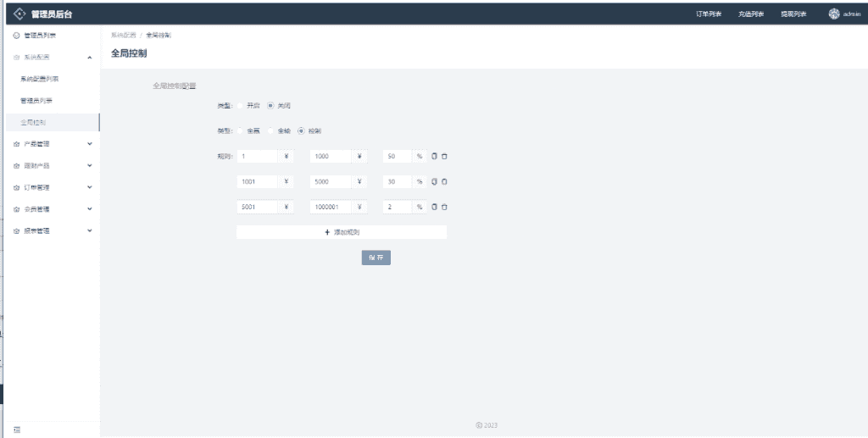This screenshot has width=868, height=438.
Task: Click the input field containing 1
Action: tap(258, 156)
